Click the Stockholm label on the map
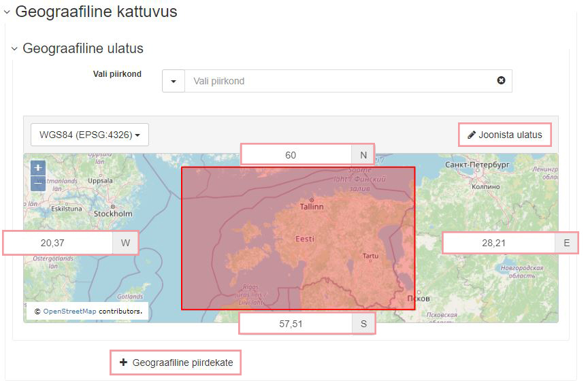 pos(113,214)
